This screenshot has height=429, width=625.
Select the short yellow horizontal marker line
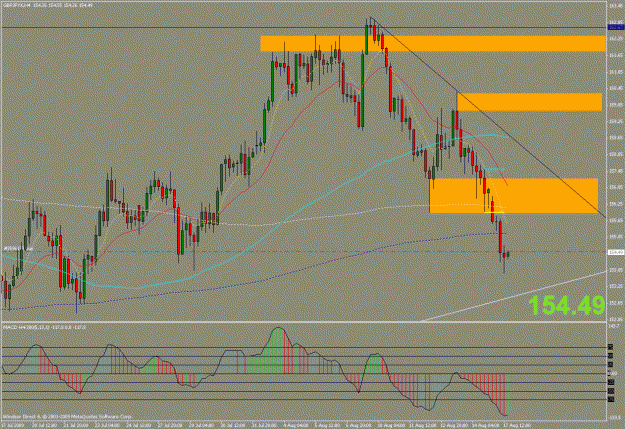[x=494, y=212]
